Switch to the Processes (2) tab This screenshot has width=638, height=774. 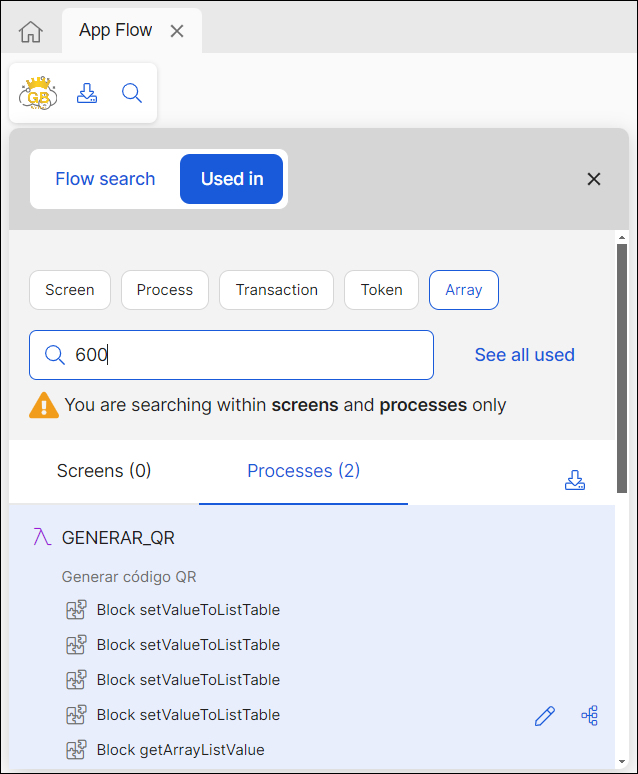303,471
